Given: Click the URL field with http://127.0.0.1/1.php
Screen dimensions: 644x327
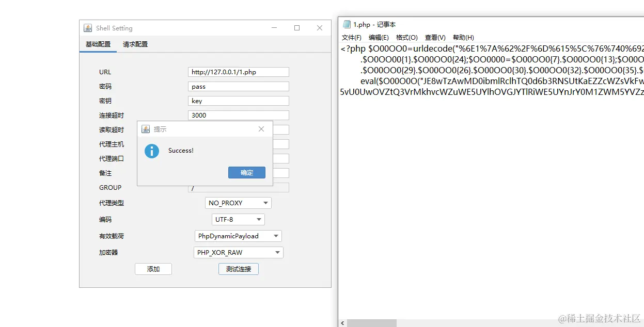Looking at the screenshot, I should coord(239,72).
